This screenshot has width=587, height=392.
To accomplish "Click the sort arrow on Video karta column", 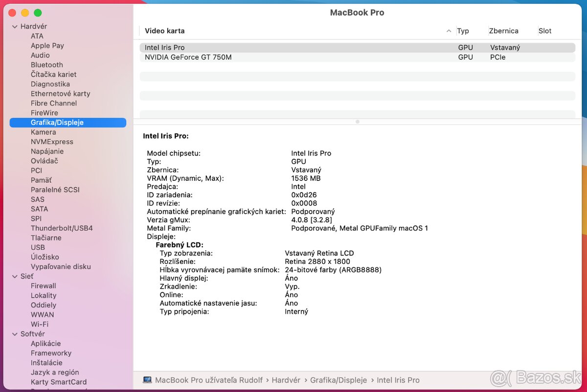I will tap(449, 31).
